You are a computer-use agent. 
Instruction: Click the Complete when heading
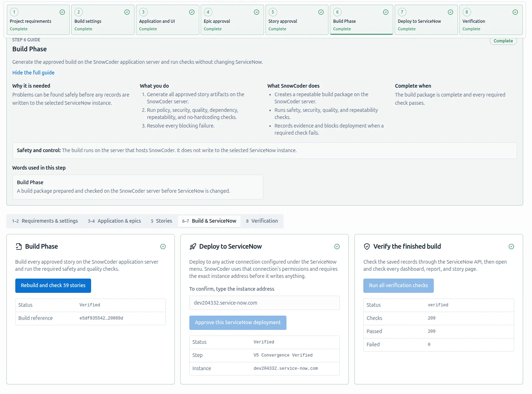[413, 86]
